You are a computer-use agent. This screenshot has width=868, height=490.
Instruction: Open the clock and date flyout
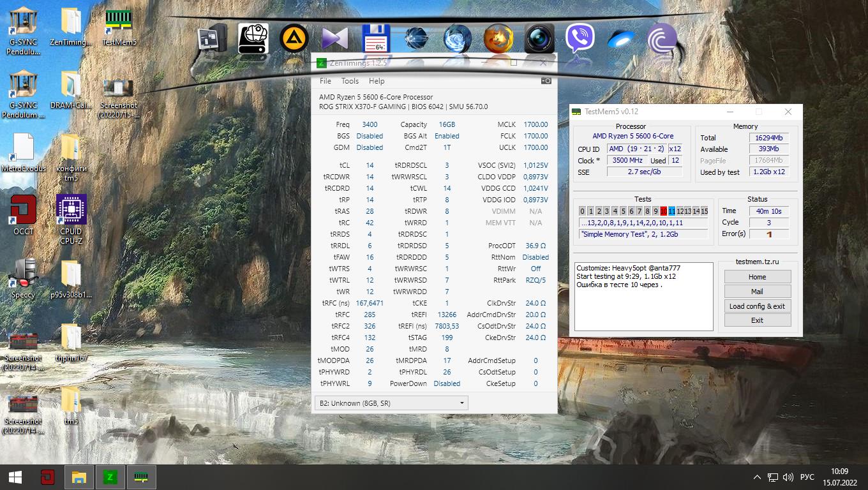(x=840, y=477)
